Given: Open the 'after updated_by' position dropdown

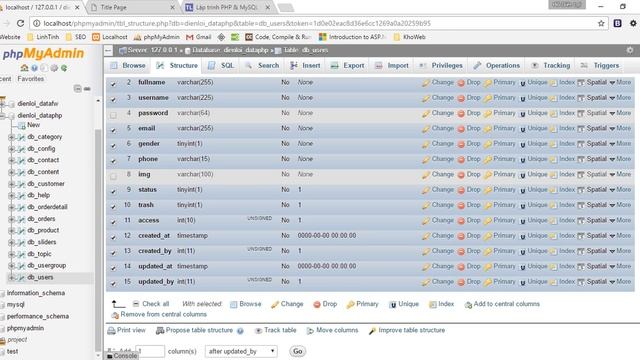Looking at the screenshot, I should (241, 351).
